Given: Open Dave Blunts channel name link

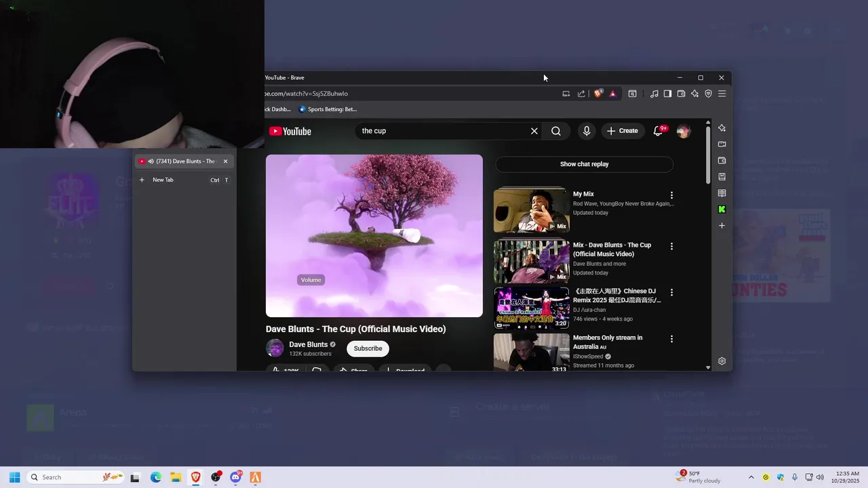Looking at the screenshot, I should 308,344.
